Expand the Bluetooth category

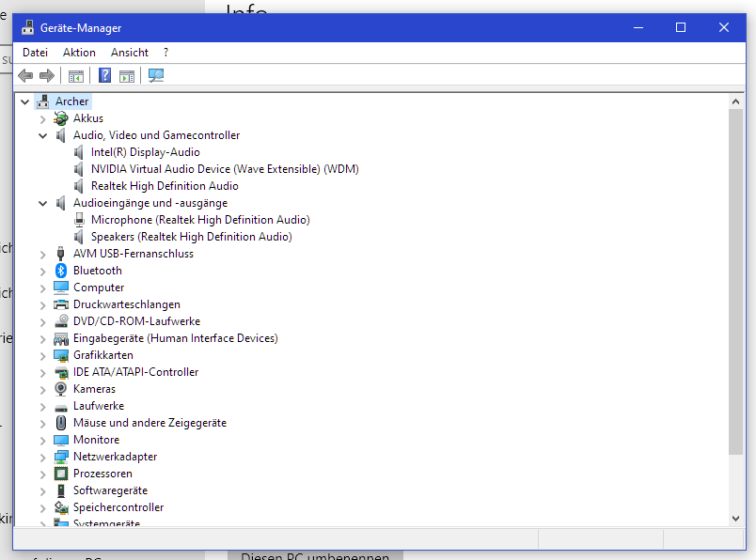43,271
